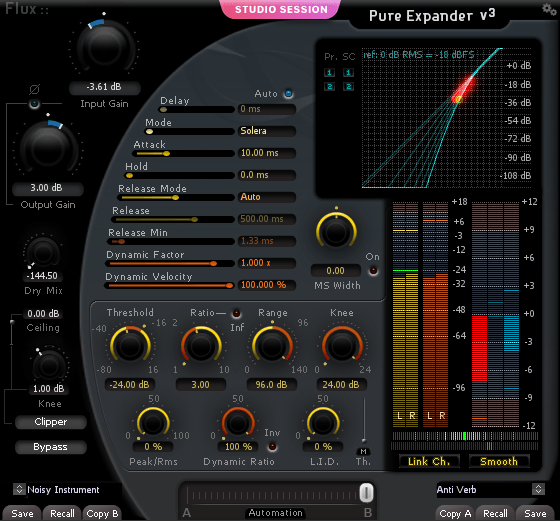Click the Automation button
This screenshot has height=521, width=560.
(x=275, y=513)
